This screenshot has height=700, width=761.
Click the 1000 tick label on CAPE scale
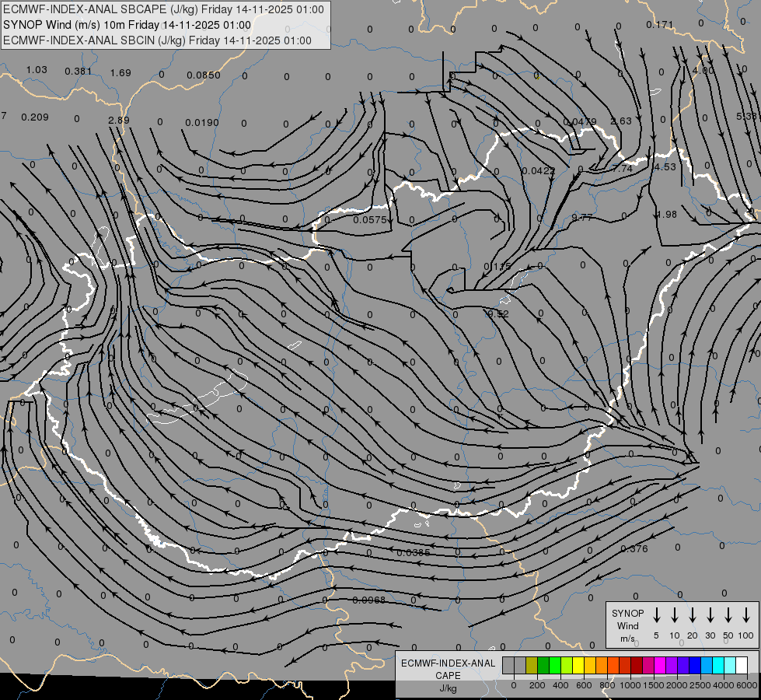pyautogui.click(x=630, y=685)
